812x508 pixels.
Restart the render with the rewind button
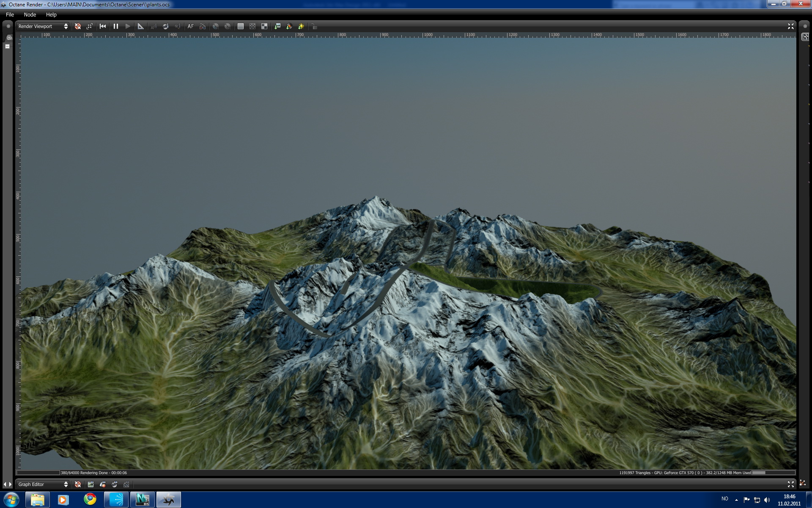(x=103, y=26)
